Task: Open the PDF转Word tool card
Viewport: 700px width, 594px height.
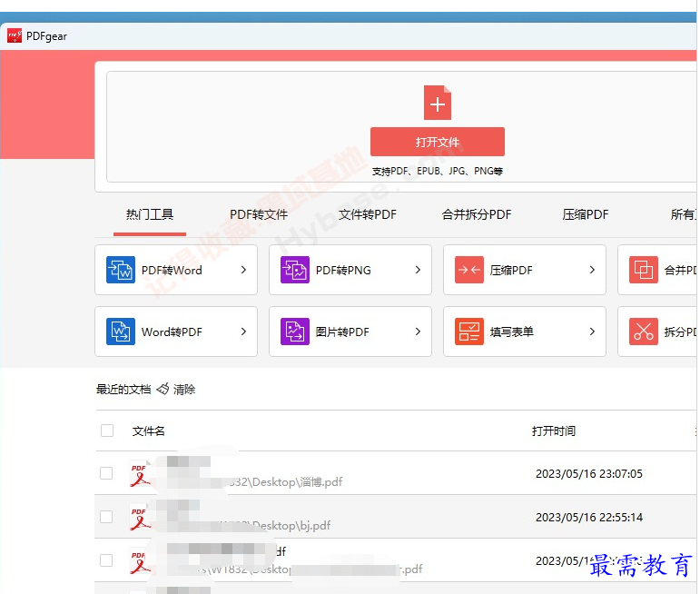Action: coord(176,270)
